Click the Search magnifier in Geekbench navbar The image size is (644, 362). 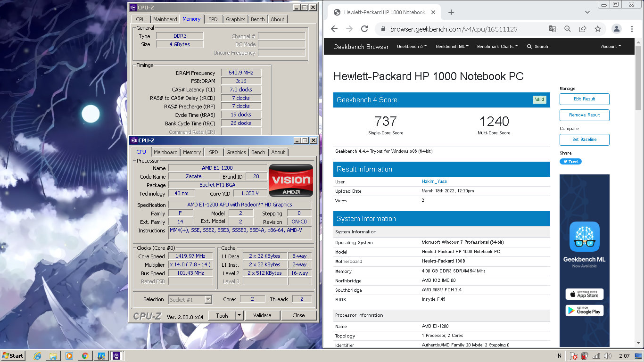pyautogui.click(x=529, y=47)
